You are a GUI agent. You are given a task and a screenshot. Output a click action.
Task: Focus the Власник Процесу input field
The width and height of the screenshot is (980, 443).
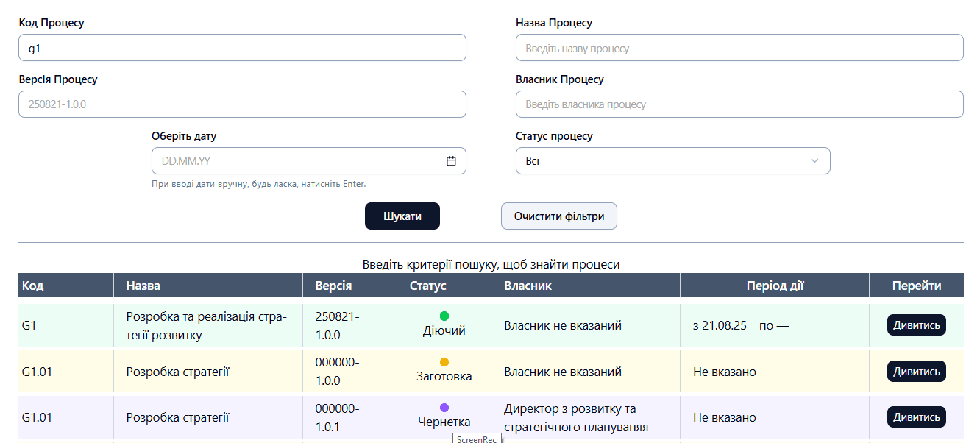[739, 104]
